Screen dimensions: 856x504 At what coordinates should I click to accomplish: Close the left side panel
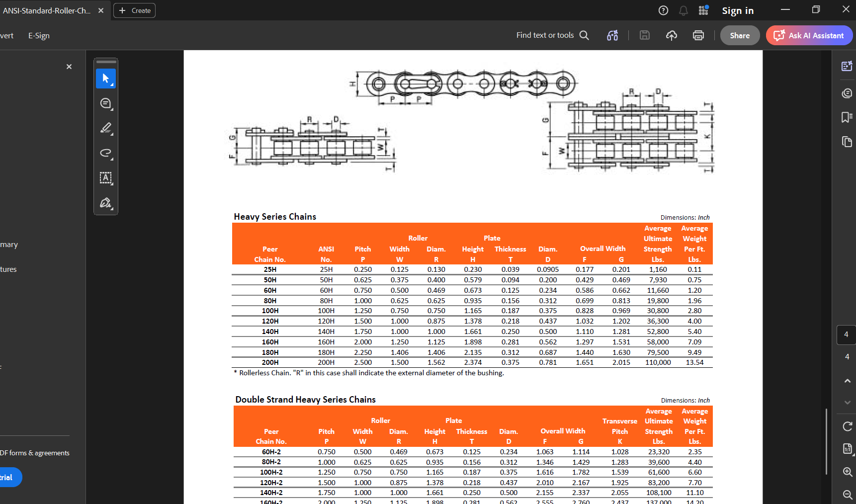tap(69, 67)
